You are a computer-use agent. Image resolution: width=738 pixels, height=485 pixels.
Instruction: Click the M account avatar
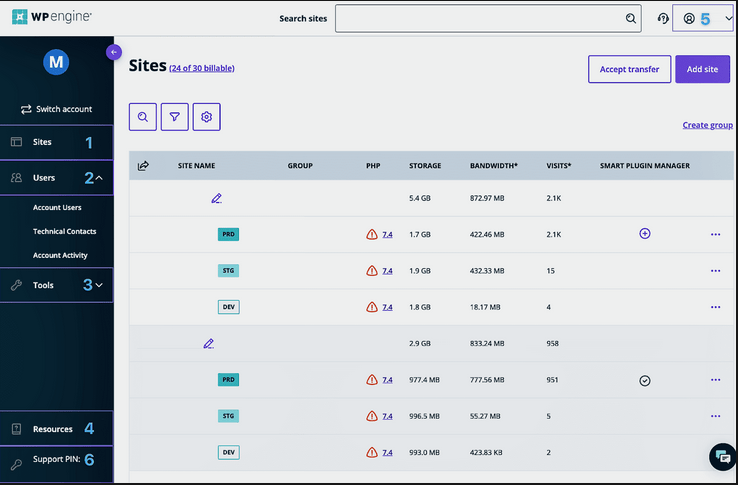click(56, 62)
